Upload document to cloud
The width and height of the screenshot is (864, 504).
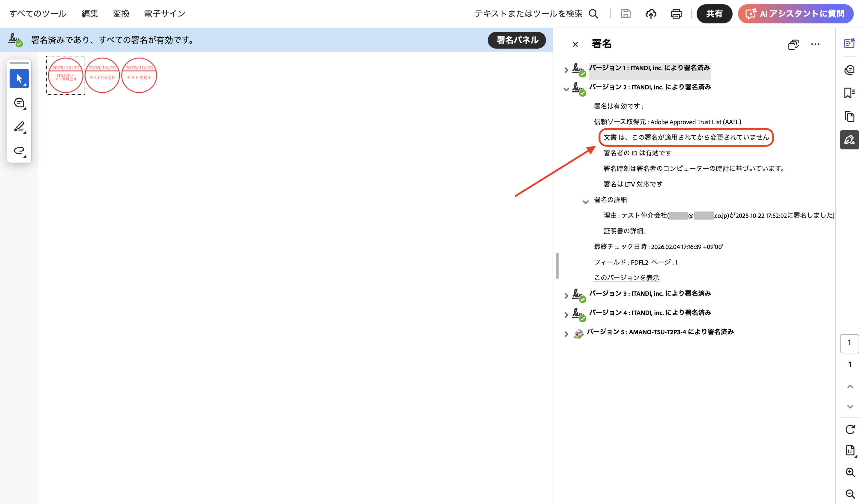[x=651, y=14]
